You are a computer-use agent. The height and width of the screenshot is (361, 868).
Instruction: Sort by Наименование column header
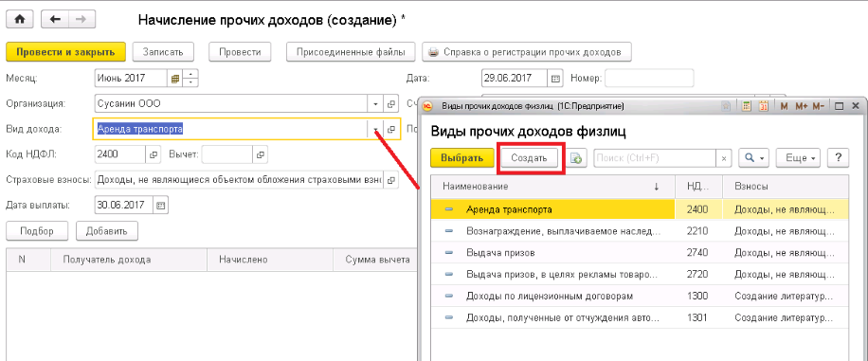[553, 188]
